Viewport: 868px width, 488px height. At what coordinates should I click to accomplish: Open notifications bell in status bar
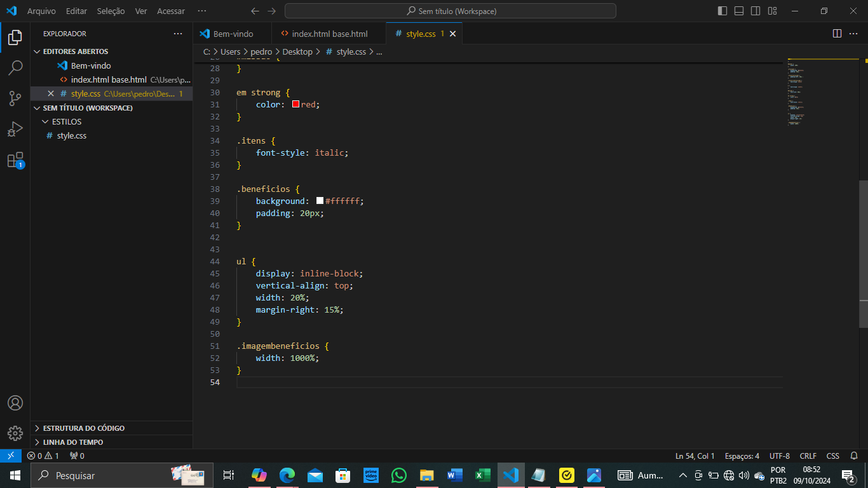(x=854, y=456)
